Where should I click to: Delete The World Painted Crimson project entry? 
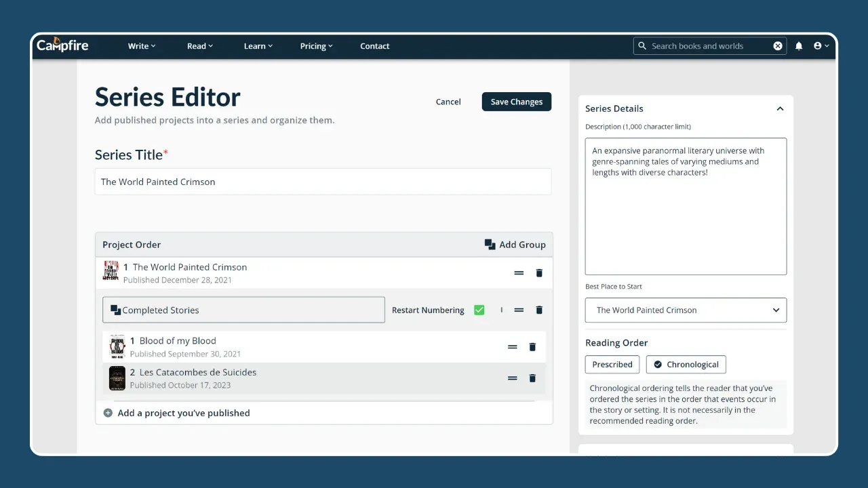point(538,272)
